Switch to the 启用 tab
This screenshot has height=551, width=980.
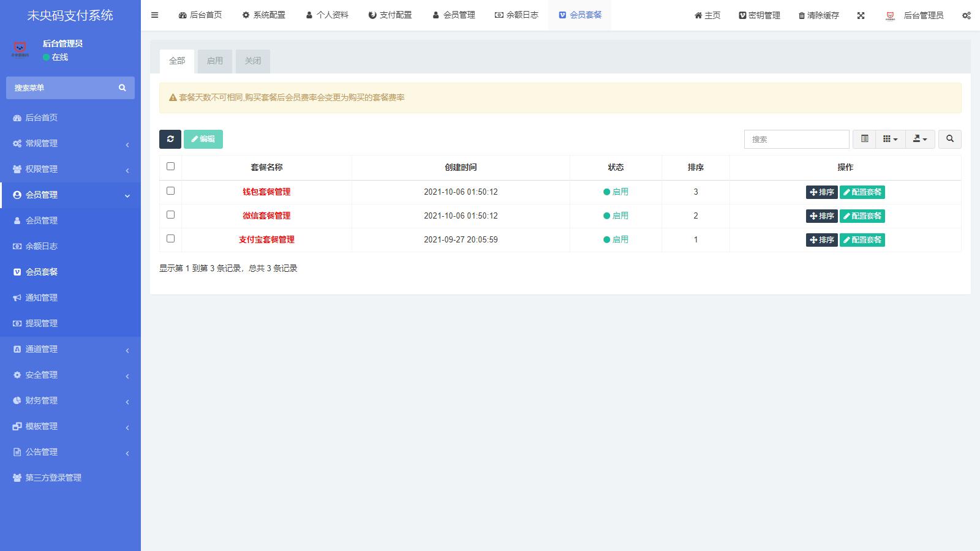pos(215,61)
